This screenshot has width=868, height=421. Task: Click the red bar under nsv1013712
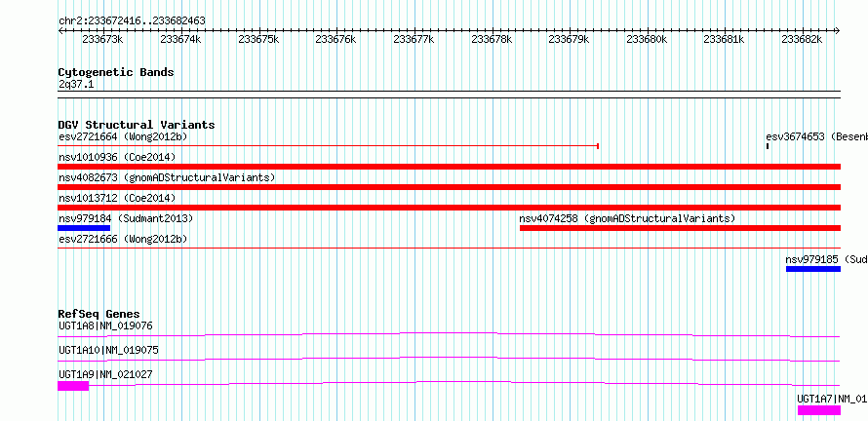click(x=449, y=208)
